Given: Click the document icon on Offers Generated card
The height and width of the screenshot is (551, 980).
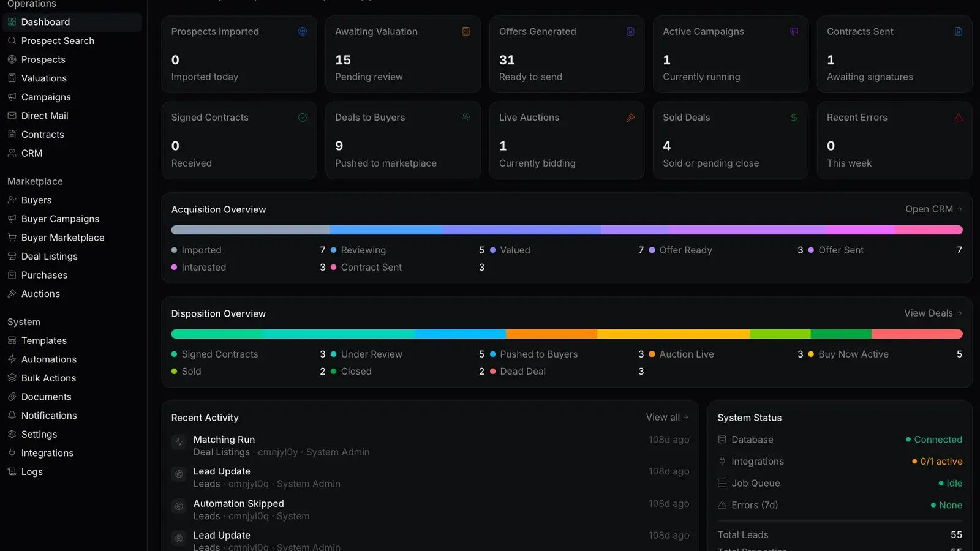Looking at the screenshot, I should [x=630, y=31].
